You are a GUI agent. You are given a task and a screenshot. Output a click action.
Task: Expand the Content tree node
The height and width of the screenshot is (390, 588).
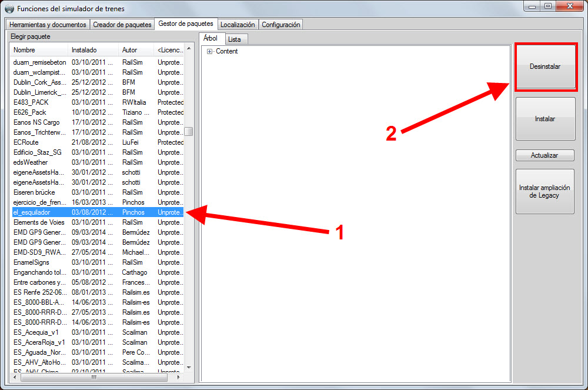209,52
